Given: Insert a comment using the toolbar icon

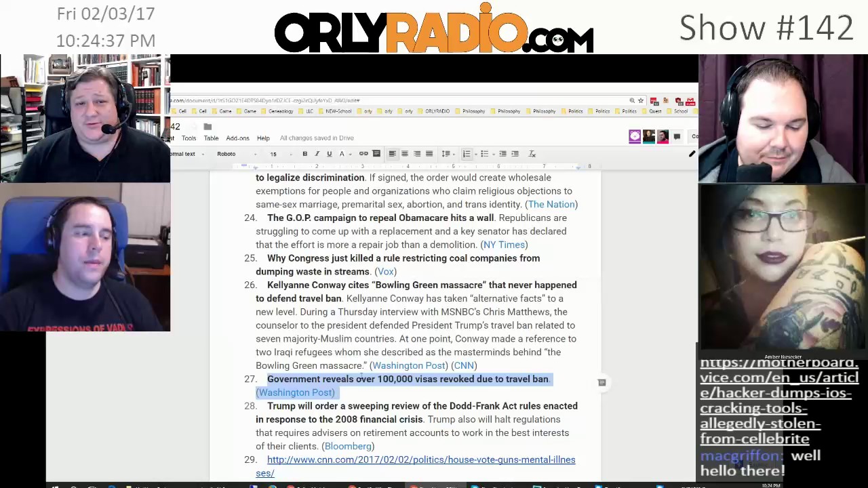Looking at the screenshot, I should [x=376, y=154].
